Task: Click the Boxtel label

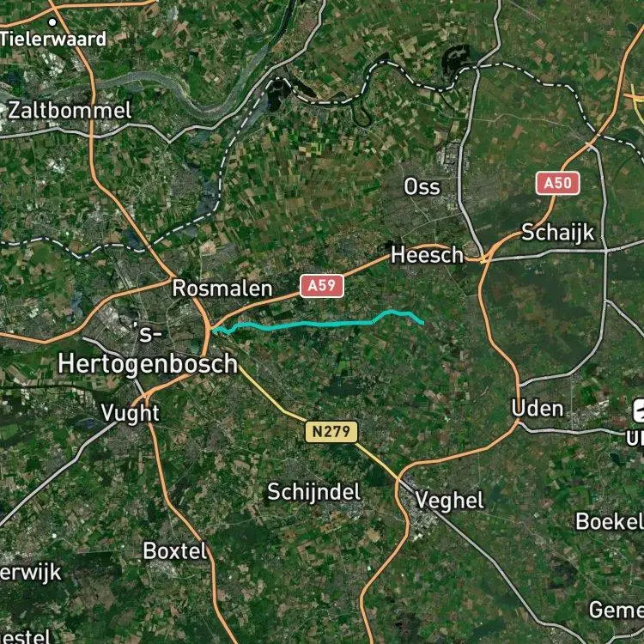Action: pyautogui.click(x=174, y=551)
